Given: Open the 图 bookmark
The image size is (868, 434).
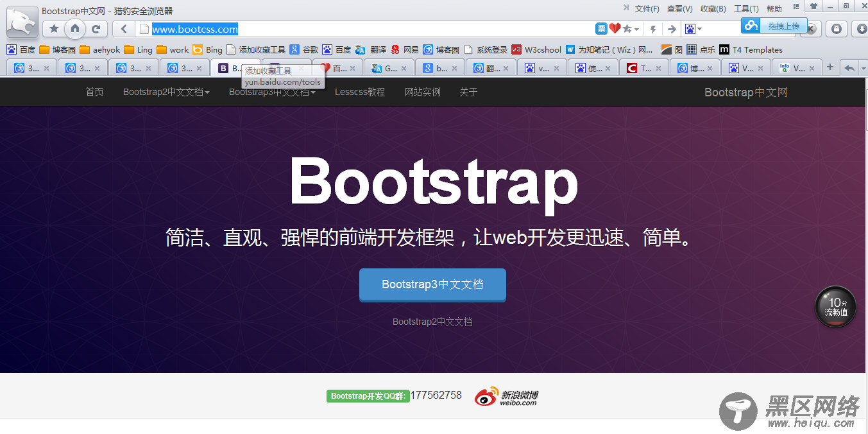Looking at the screenshot, I should click(672, 49).
